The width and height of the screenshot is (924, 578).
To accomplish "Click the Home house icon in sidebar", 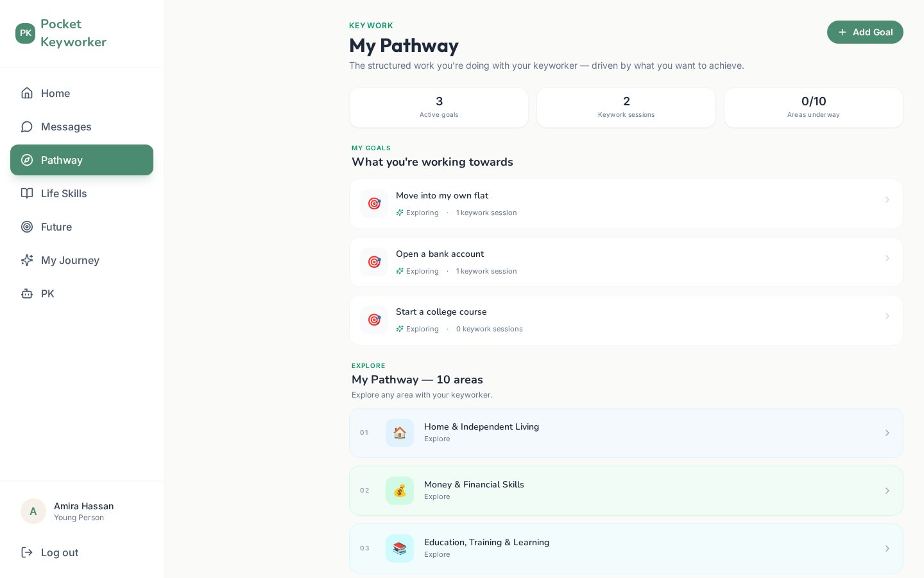I will 27,93.
